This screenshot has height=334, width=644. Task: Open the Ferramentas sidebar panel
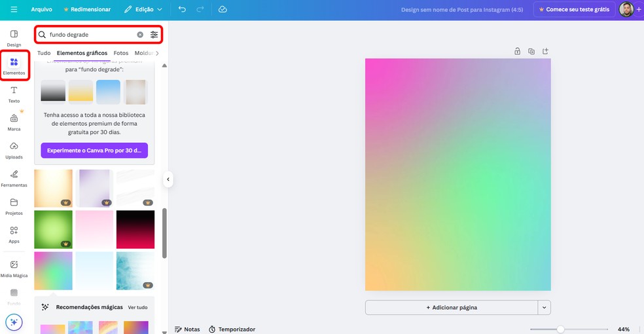tap(14, 179)
